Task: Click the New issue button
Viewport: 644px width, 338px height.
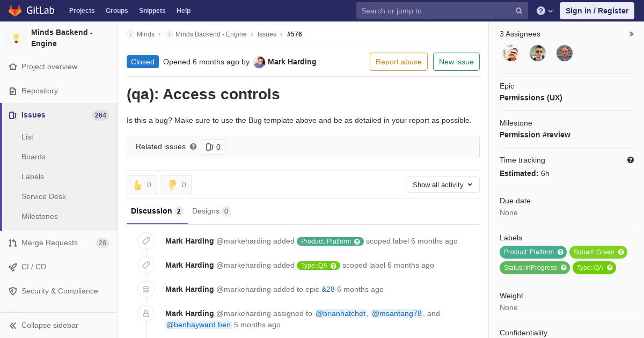Action: [x=456, y=62]
